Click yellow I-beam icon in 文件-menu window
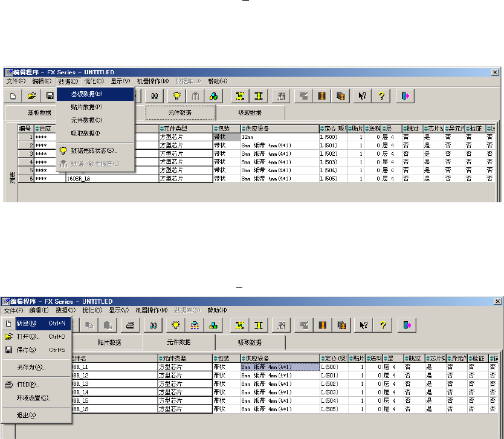The image size is (504, 439). (259, 325)
